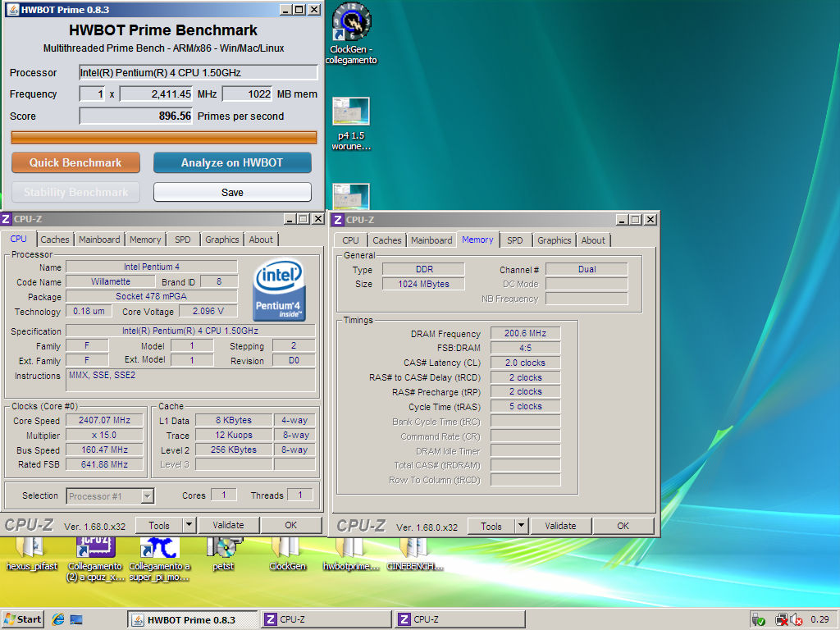Switch to Graphics tab in right CPU-Z
This screenshot has width=840, height=630.
[554, 240]
